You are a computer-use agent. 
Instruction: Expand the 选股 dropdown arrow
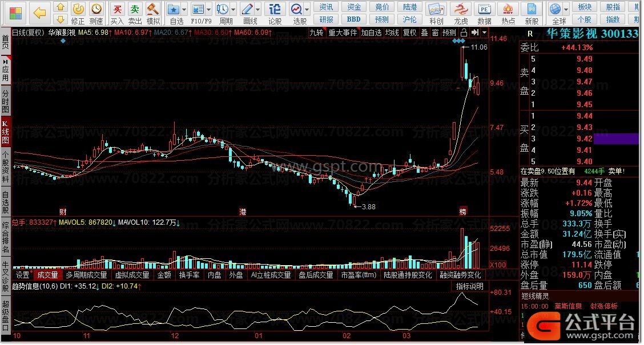point(307,9)
